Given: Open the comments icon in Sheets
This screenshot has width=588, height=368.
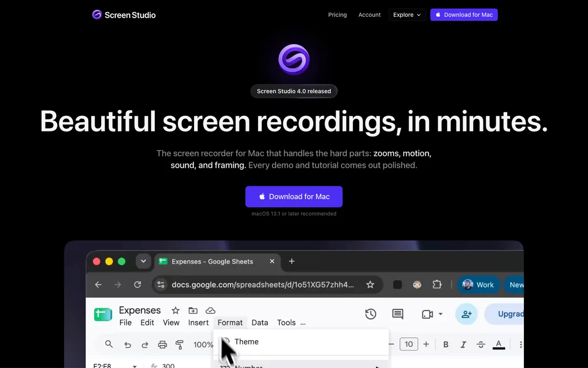Looking at the screenshot, I should 397,314.
